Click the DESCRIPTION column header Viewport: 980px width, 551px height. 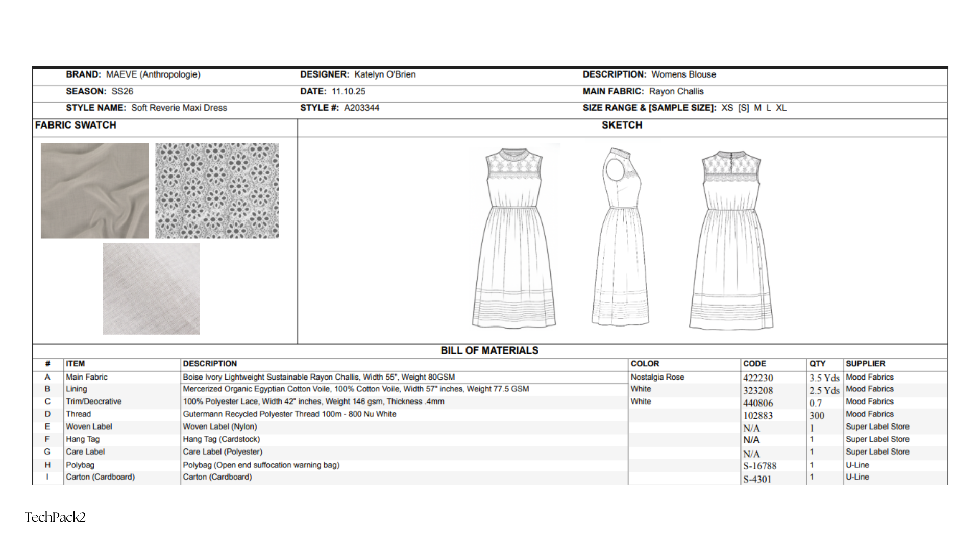210,364
